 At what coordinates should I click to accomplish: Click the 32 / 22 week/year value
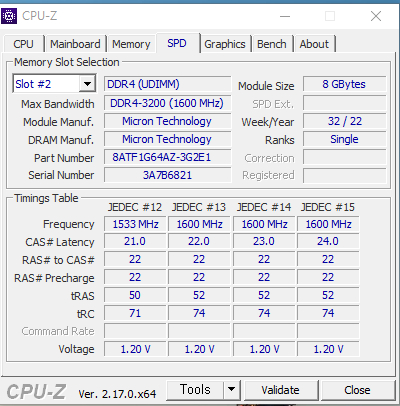coord(344,121)
